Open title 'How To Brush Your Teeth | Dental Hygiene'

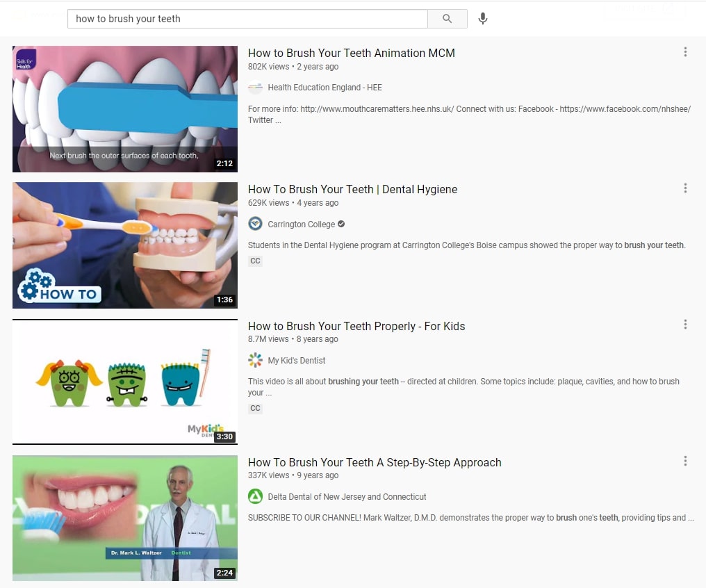point(352,190)
